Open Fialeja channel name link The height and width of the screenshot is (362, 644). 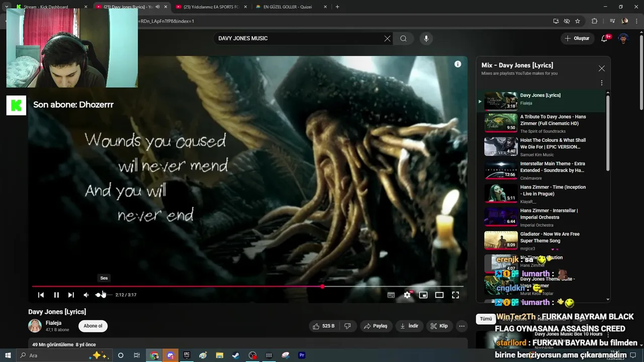pyautogui.click(x=53, y=323)
